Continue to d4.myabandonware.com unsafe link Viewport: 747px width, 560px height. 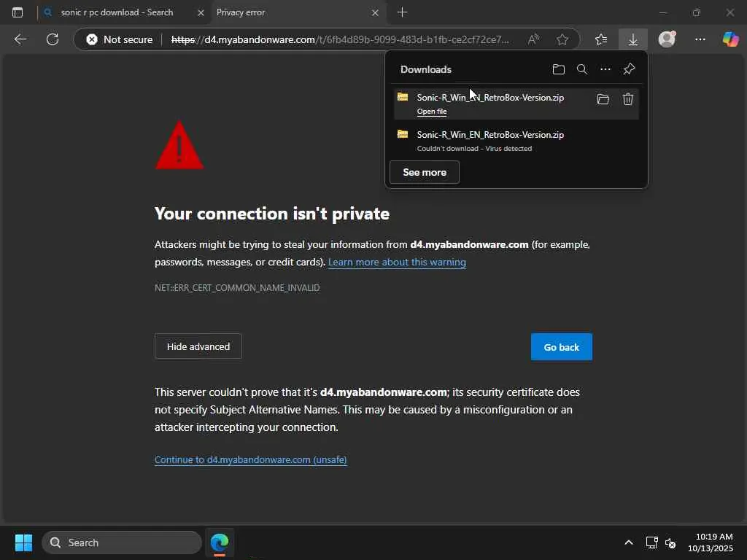(250, 459)
